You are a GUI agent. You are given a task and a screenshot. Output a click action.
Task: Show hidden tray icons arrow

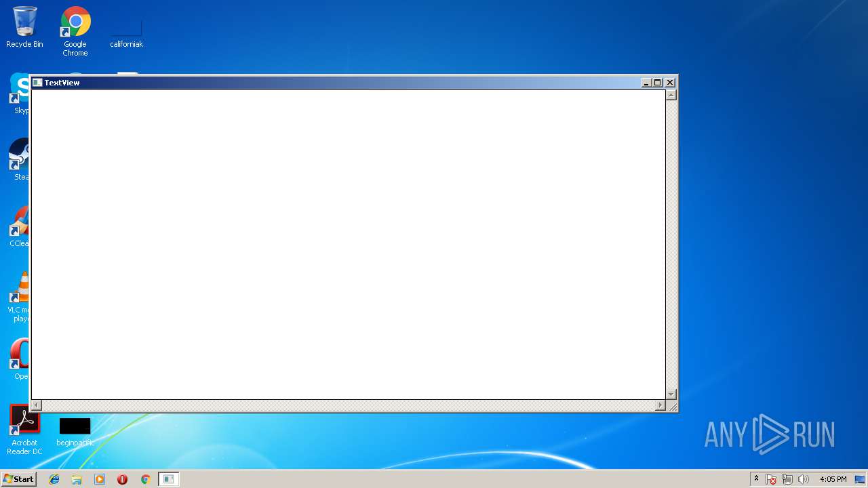point(756,479)
